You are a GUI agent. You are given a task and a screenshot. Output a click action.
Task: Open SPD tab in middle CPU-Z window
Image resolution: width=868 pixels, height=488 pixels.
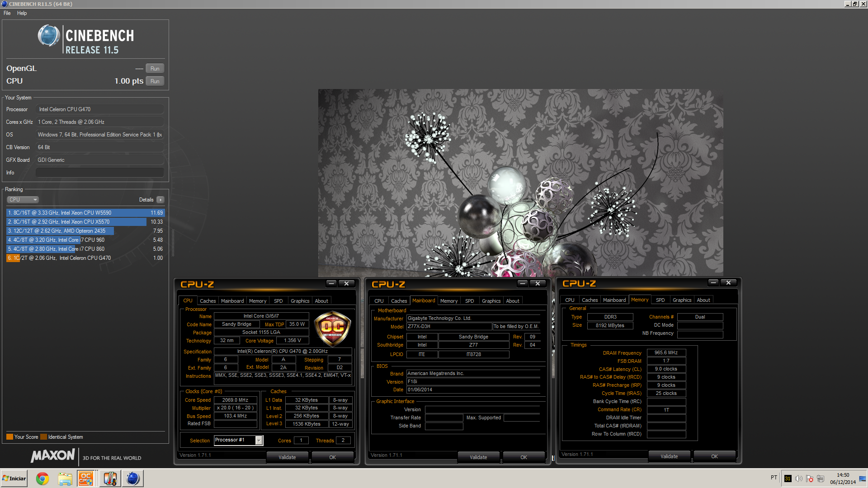[470, 301]
